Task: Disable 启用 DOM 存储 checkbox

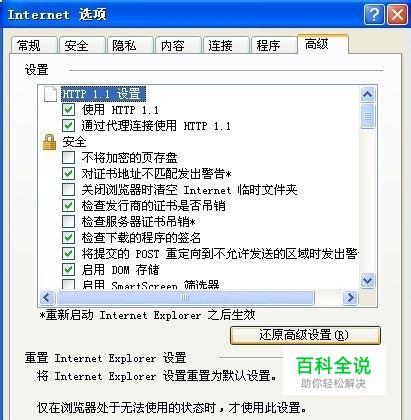Action: 68,269
